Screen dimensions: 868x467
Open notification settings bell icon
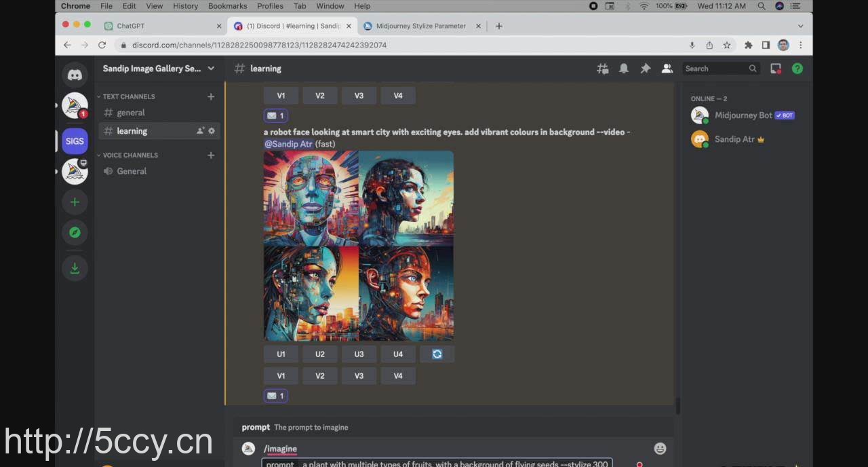pos(624,69)
